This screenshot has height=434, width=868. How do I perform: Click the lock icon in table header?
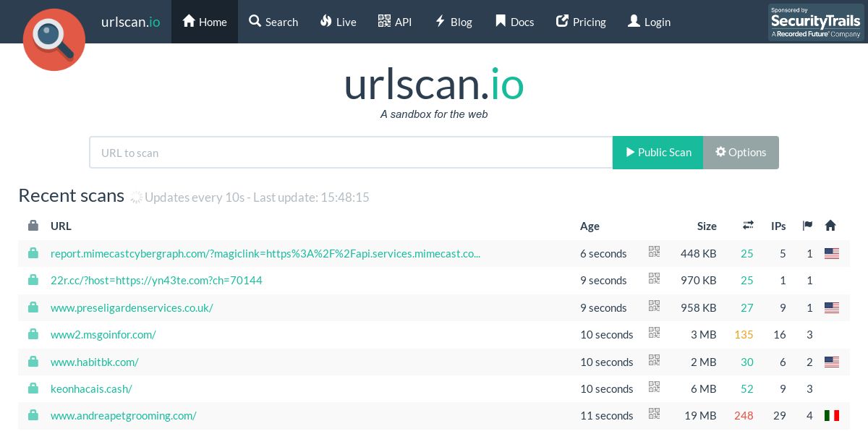click(33, 226)
